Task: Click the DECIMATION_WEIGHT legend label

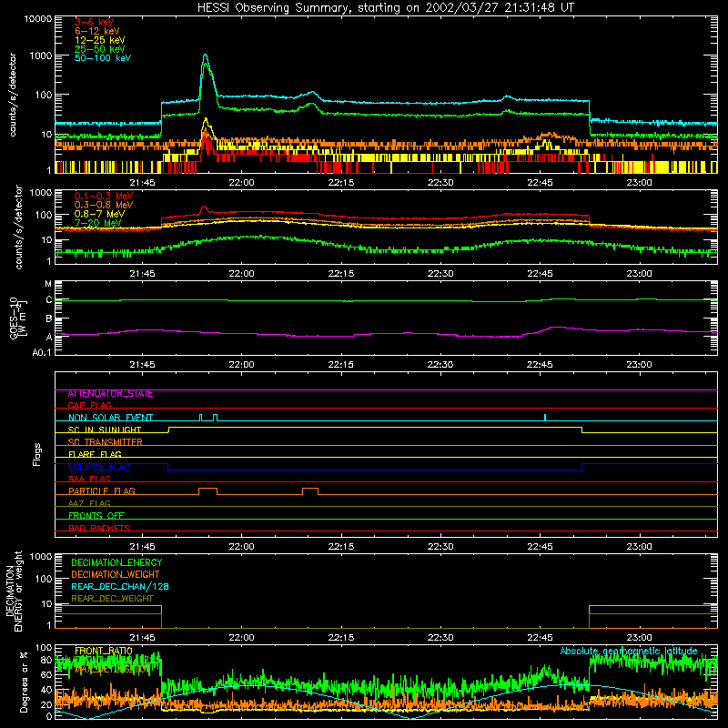Action: click(x=116, y=575)
